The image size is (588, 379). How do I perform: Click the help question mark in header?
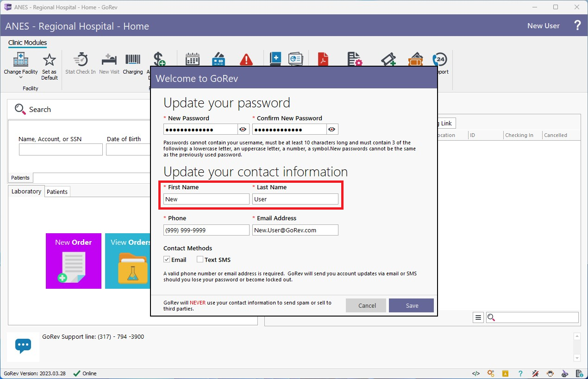(x=577, y=25)
